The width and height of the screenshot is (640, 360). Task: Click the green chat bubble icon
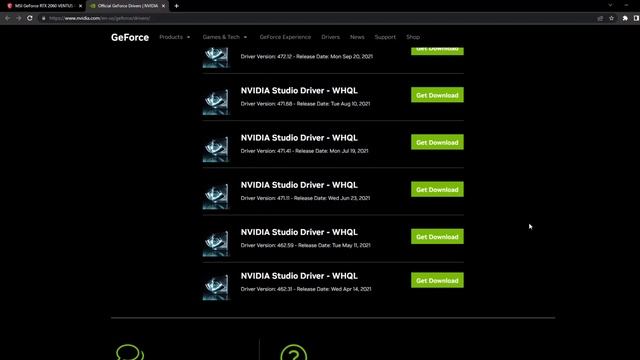tap(130, 353)
